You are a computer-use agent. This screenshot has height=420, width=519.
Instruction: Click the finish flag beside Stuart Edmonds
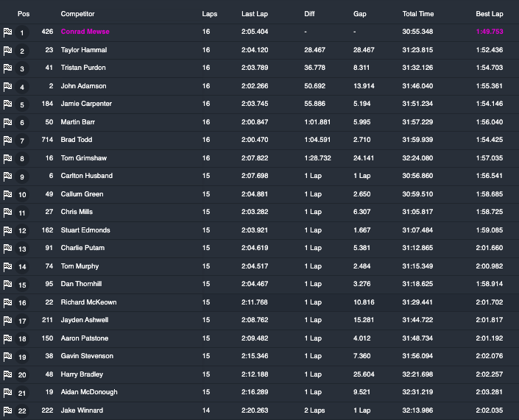[x=7, y=230]
